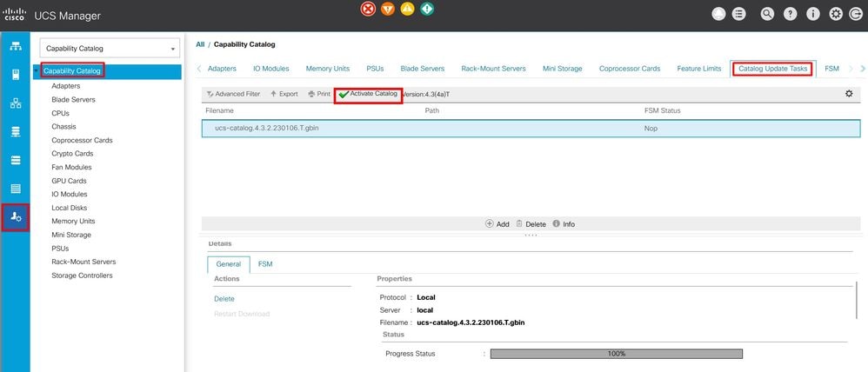Select GPU Cards in the tree
Screen dimensions: 868x372
click(70, 181)
